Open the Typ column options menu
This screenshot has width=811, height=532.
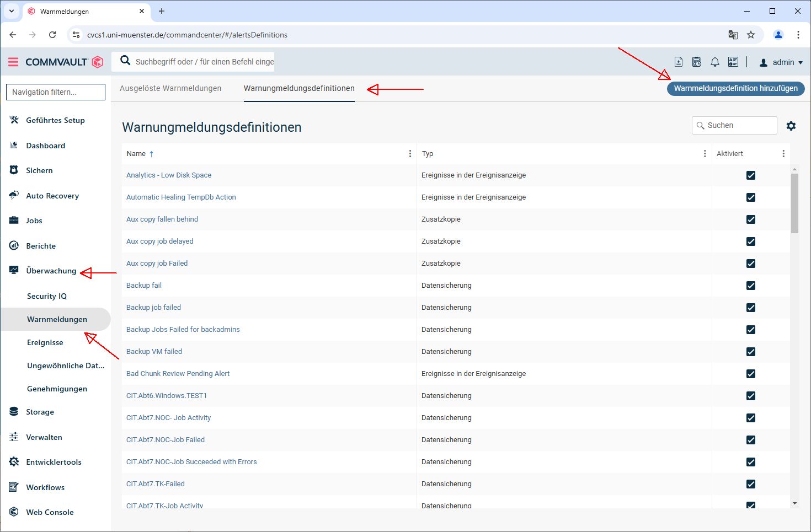point(705,154)
